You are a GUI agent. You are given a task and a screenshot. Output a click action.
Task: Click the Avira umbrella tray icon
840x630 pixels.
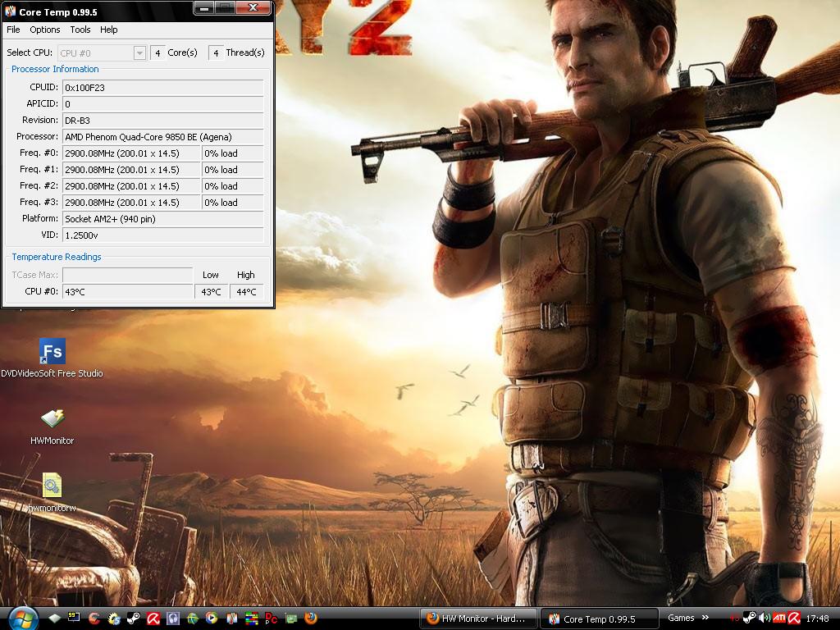click(794, 619)
